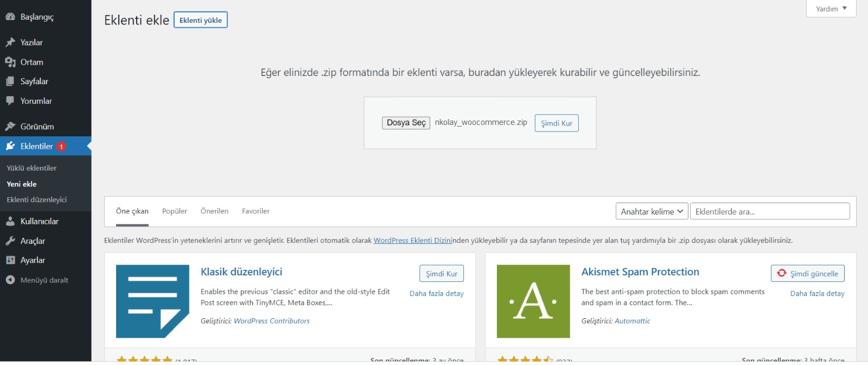Open Kullanıcılar user icon
868x365 pixels.
[10, 222]
